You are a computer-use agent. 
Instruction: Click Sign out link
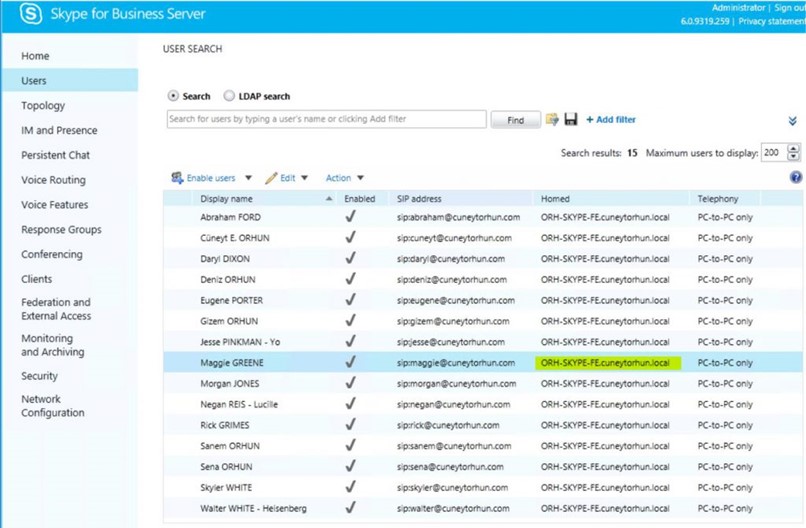click(790, 8)
